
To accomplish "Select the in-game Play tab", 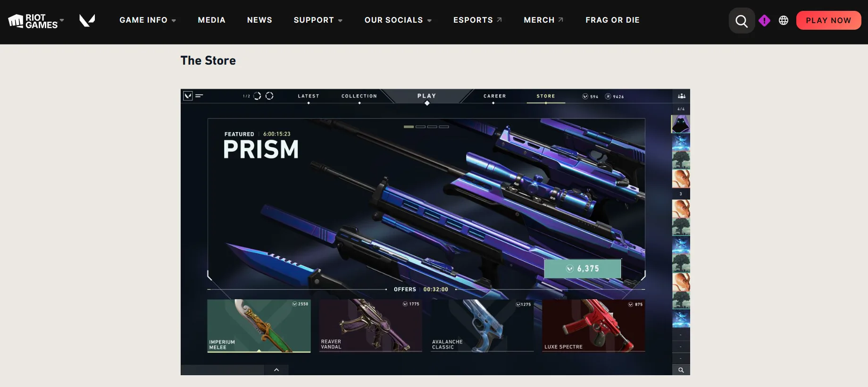I will [427, 96].
